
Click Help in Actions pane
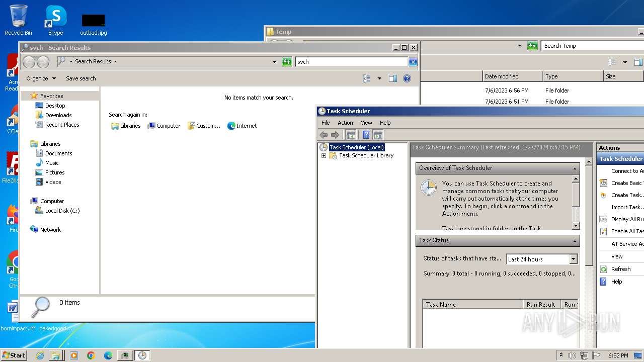click(617, 282)
